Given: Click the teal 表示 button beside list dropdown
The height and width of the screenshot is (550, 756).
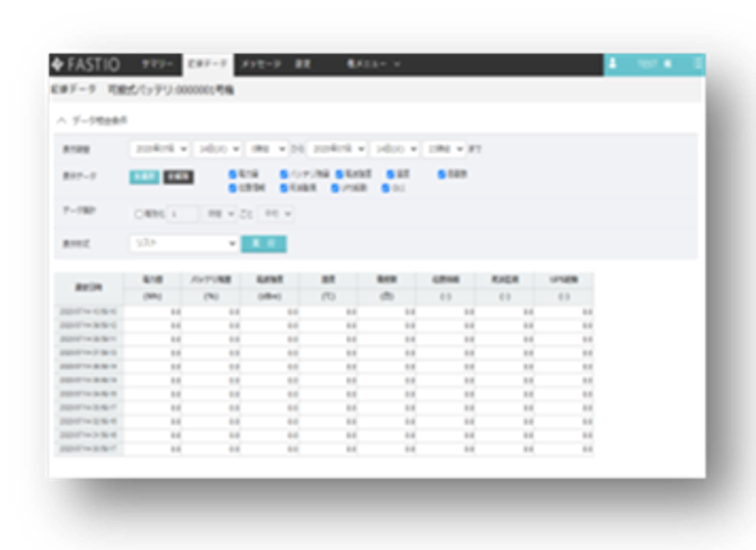Looking at the screenshot, I should pos(264,243).
